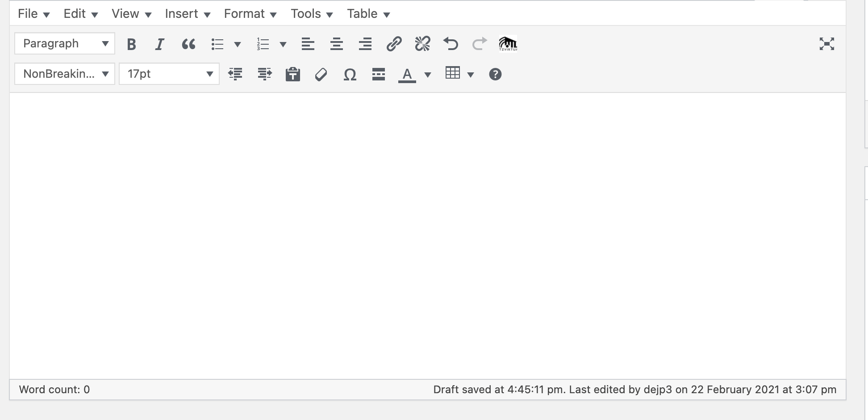This screenshot has width=868, height=420.
Task: Redo the last action
Action: 480,44
